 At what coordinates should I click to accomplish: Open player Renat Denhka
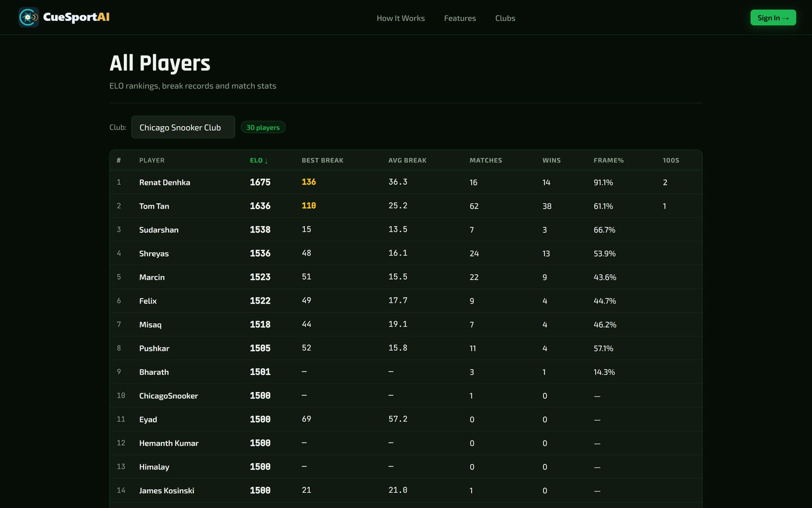(164, 182)
